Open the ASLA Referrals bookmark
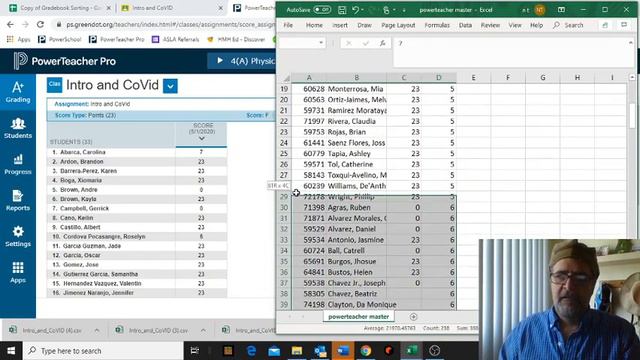This screenshot has height=360, width=640. (x=176, y=39)
